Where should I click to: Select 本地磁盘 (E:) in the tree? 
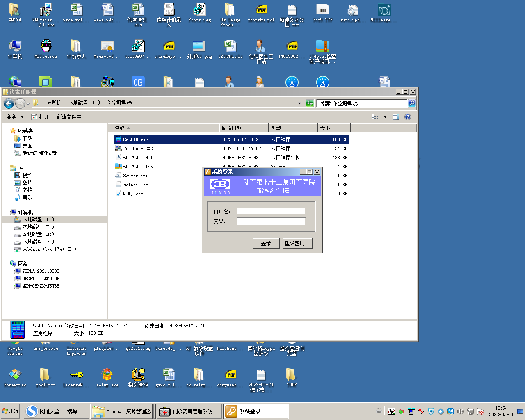[34, 234]
